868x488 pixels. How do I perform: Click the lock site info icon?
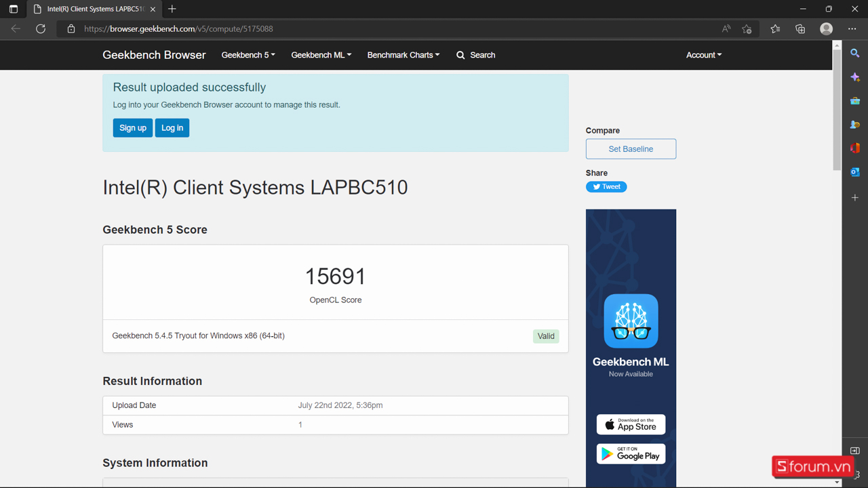pyautogui.click(x=71, y=28)
